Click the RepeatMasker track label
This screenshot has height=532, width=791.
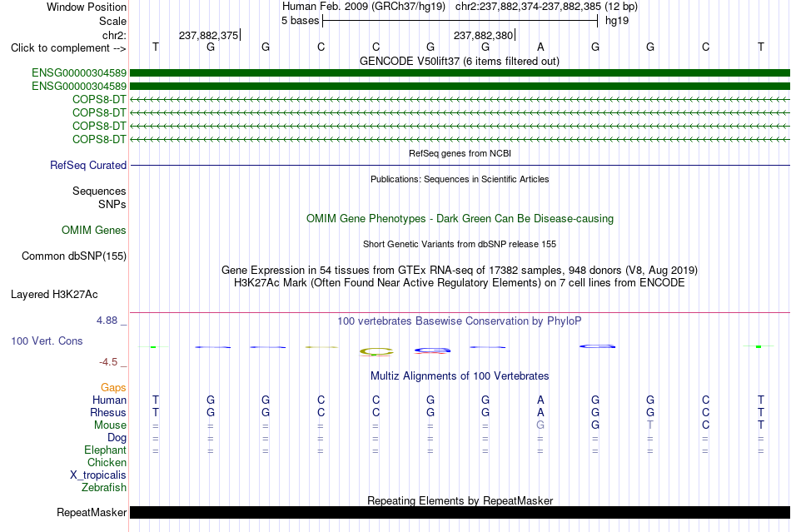tap(92, 513)
